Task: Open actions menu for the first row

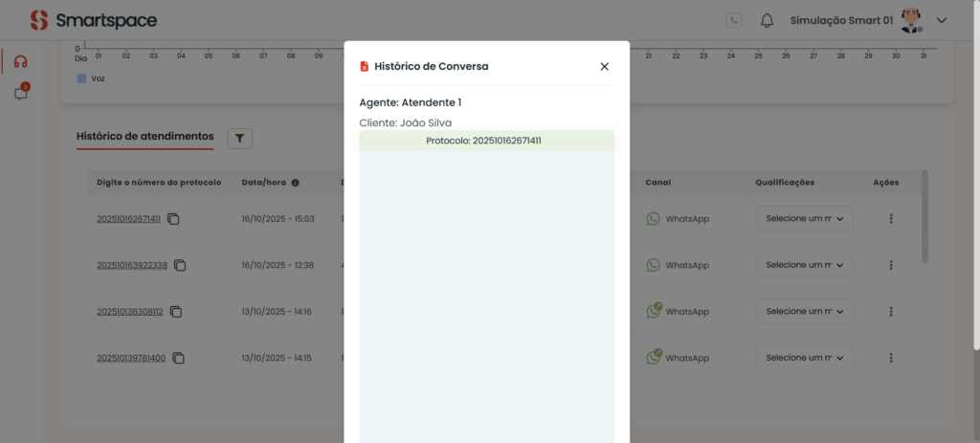Action: click(891, 219)
